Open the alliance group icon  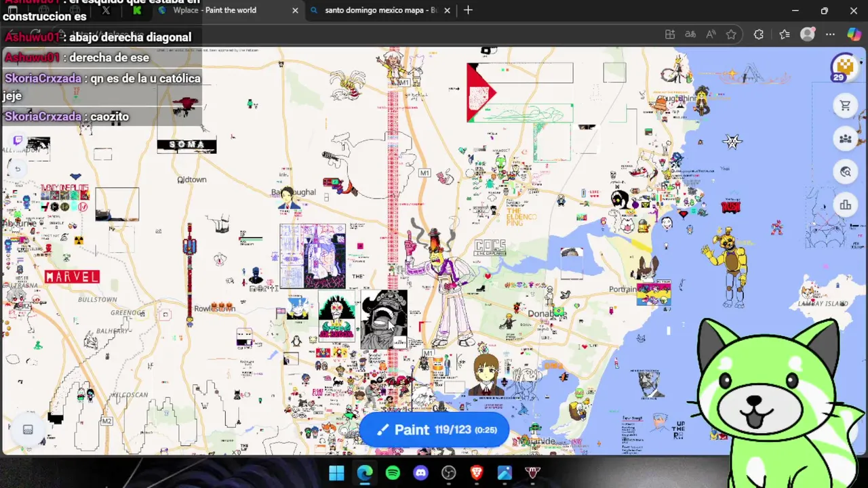click(845, 139)
